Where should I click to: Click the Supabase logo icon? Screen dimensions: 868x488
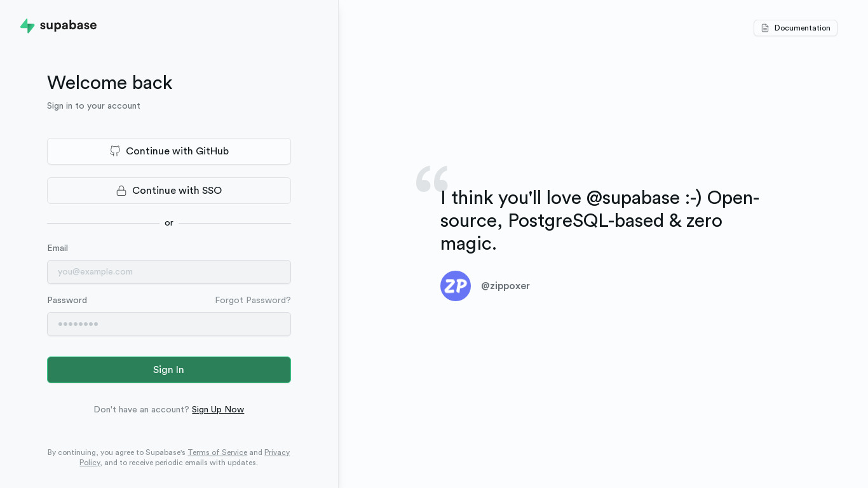27,26
